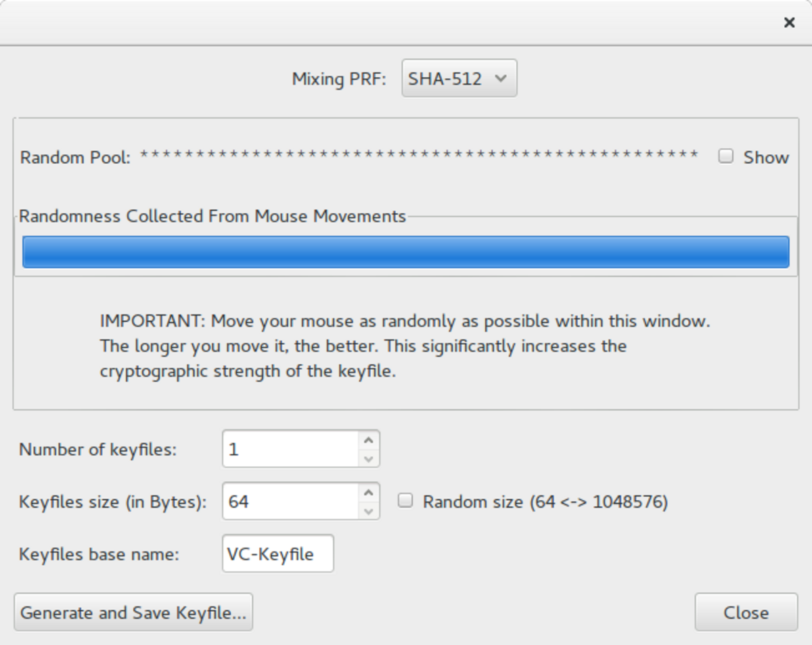Click the Random size (64 <-> 1048576) label
This screenshot has width=812, height=645.
click(545, 502)
